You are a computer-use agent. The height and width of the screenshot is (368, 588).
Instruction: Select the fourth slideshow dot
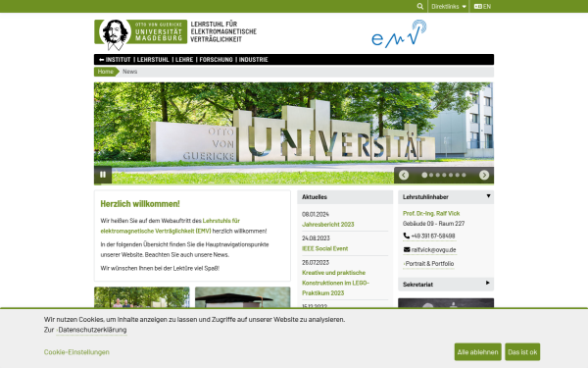(x=444, y=175)
